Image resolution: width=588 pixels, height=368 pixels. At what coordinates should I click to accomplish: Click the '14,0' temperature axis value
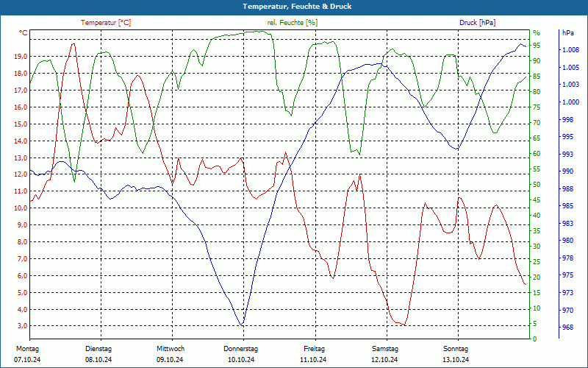(x=21, y=141)
